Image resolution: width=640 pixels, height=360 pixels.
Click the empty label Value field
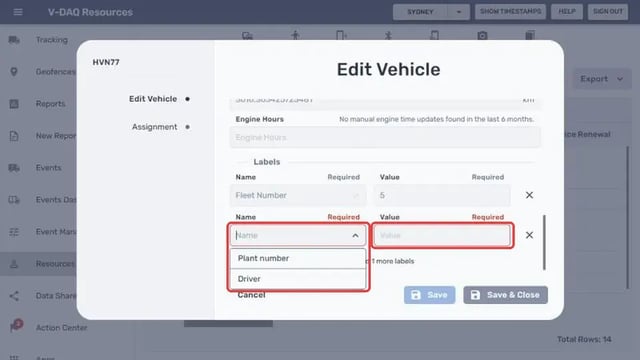point(442,236)
